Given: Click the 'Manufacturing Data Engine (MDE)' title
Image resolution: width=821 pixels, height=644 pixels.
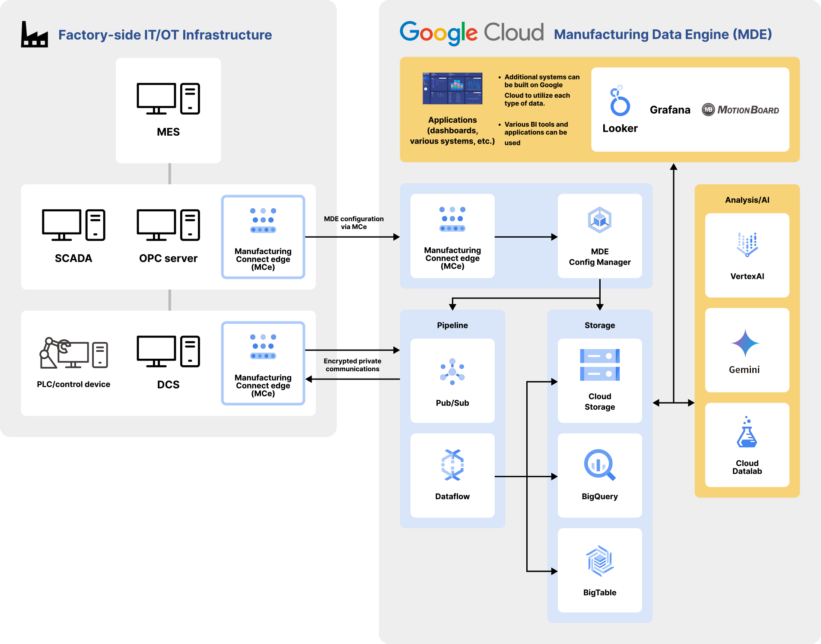Looking at the screenshot, I should point(663,34).
